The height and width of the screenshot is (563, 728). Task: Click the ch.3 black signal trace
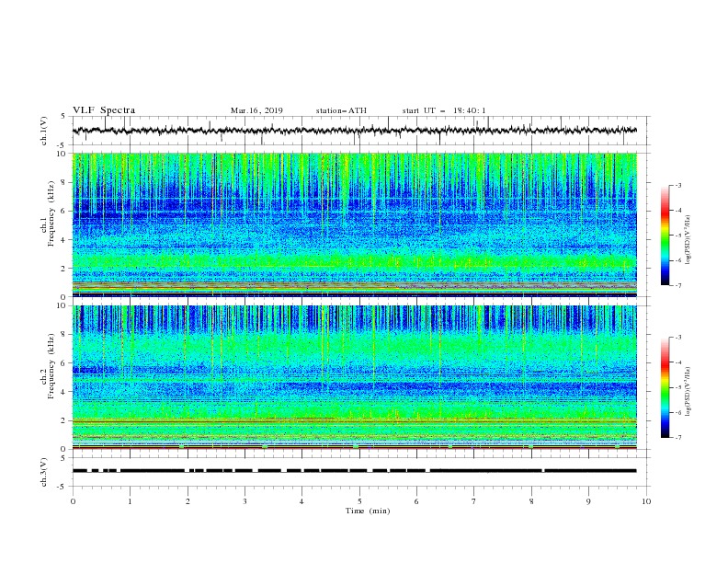pyautogui.click(x=355, y=471)
